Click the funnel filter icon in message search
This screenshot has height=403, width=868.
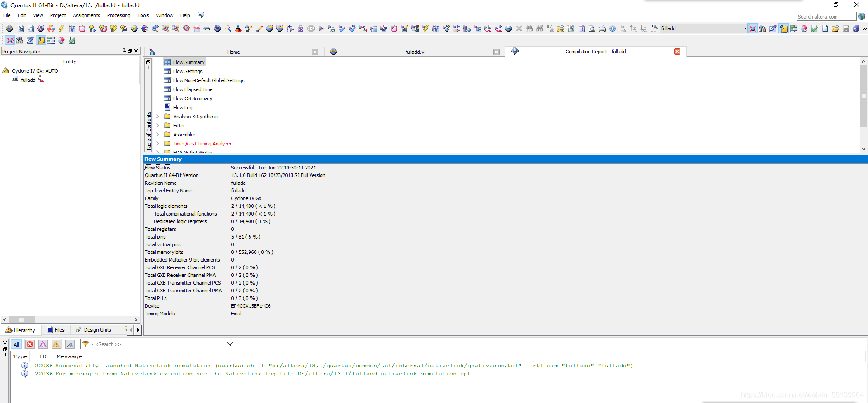coord(85,344)
